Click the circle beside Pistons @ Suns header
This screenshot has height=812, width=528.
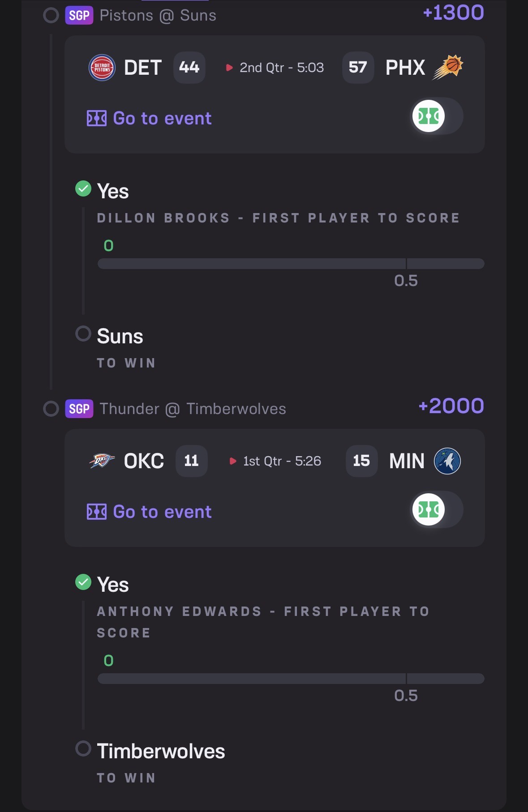pos(51,16)
